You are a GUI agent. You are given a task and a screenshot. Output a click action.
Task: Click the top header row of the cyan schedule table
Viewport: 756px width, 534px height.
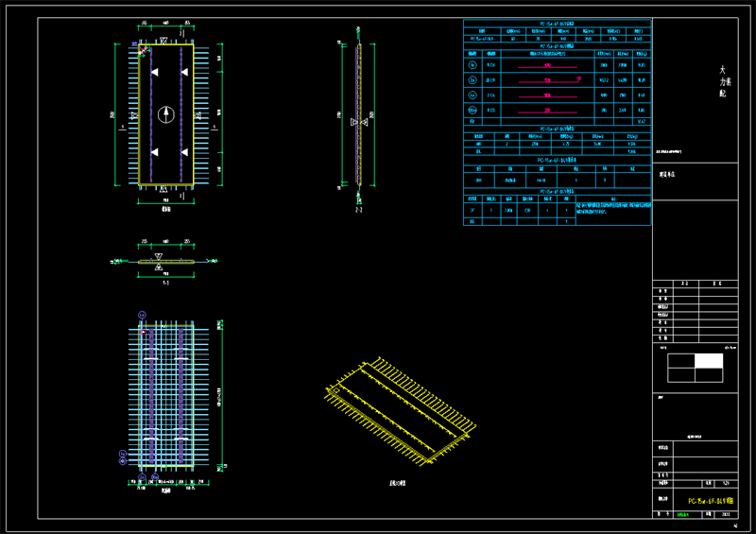click(x=557, y=23)
